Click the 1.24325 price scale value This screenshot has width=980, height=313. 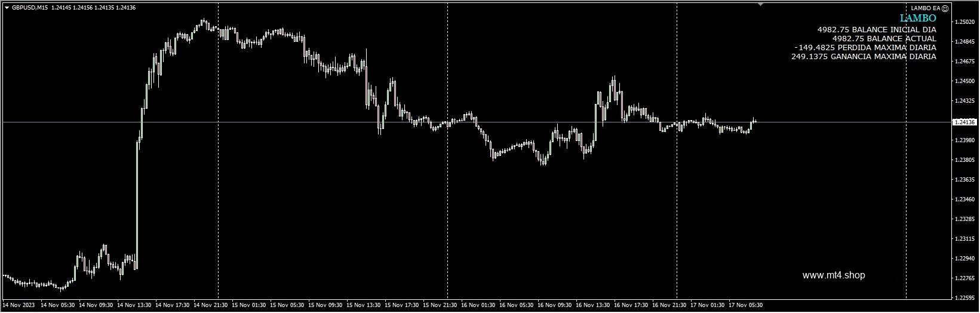tap(964, 100)
